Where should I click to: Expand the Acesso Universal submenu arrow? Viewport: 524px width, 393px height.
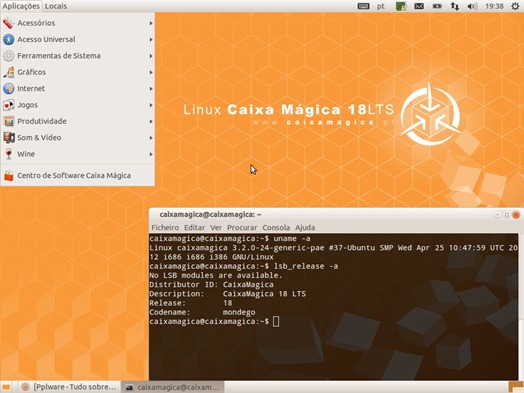tap(151, 39)
